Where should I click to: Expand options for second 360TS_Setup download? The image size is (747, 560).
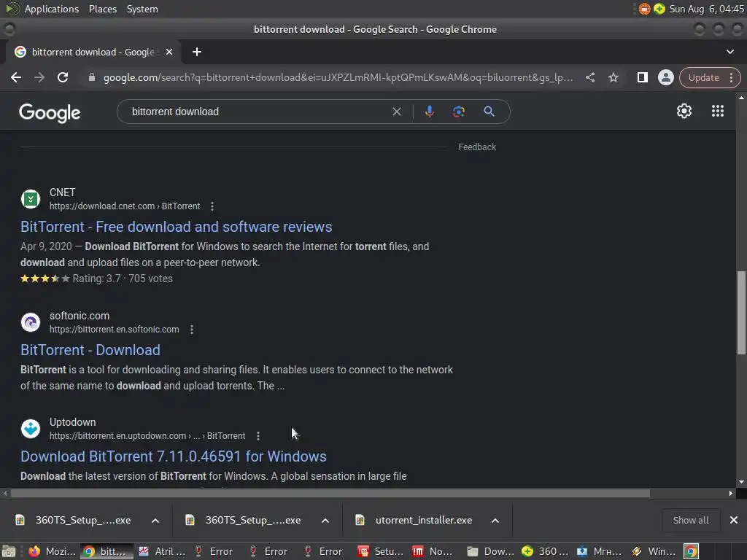tap(325, 521)
